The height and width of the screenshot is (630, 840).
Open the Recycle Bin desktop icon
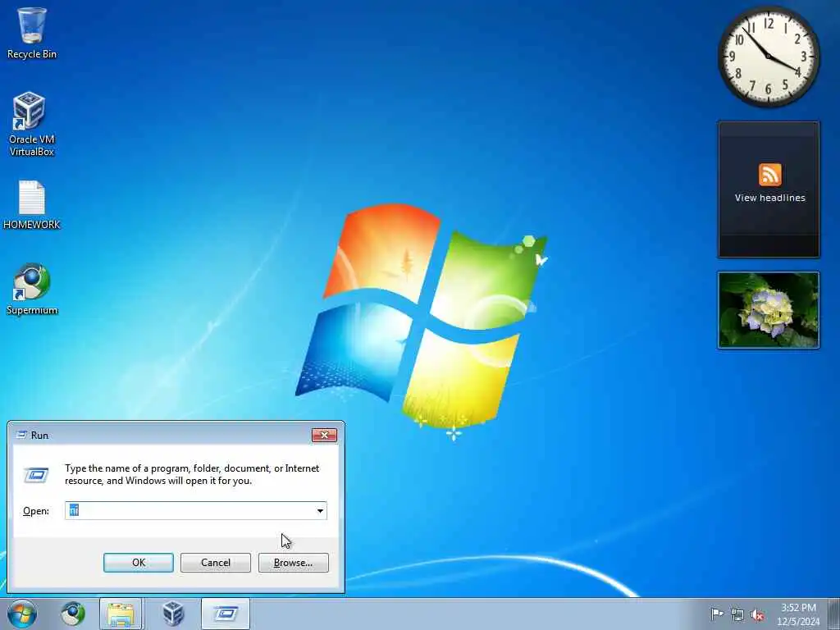pos(32,33)
